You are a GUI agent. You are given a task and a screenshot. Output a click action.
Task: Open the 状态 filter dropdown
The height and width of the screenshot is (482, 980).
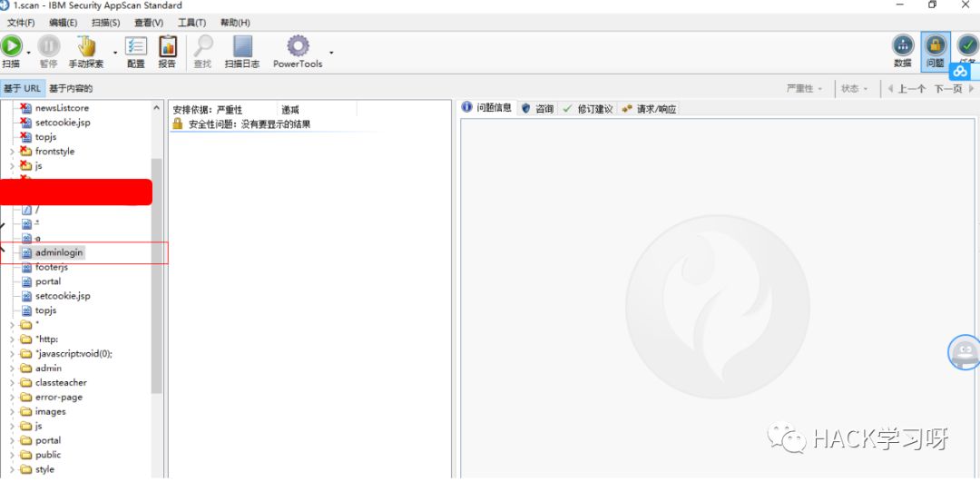click(855, 89)
